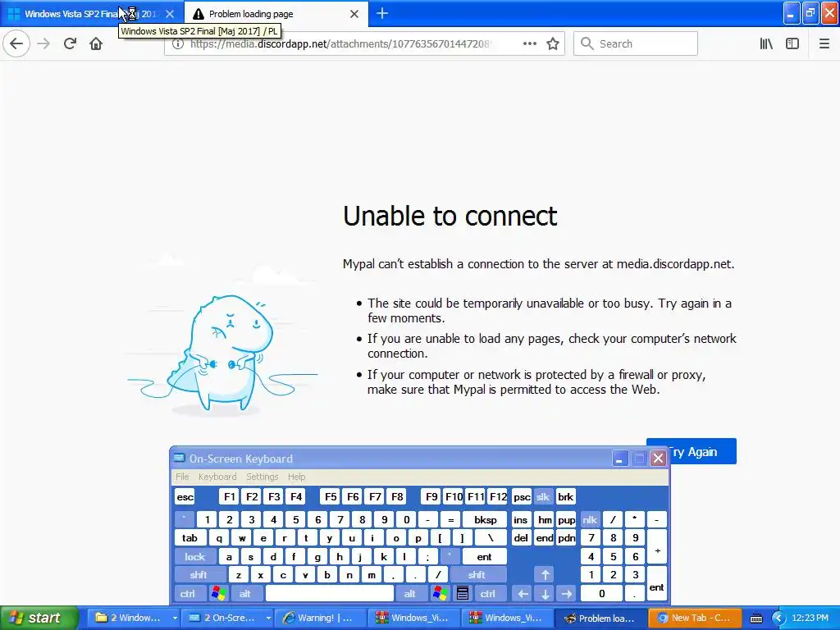Click the down arrow key on keyboard
This screenshot has width=840, height=630.
tap(545, 594)
